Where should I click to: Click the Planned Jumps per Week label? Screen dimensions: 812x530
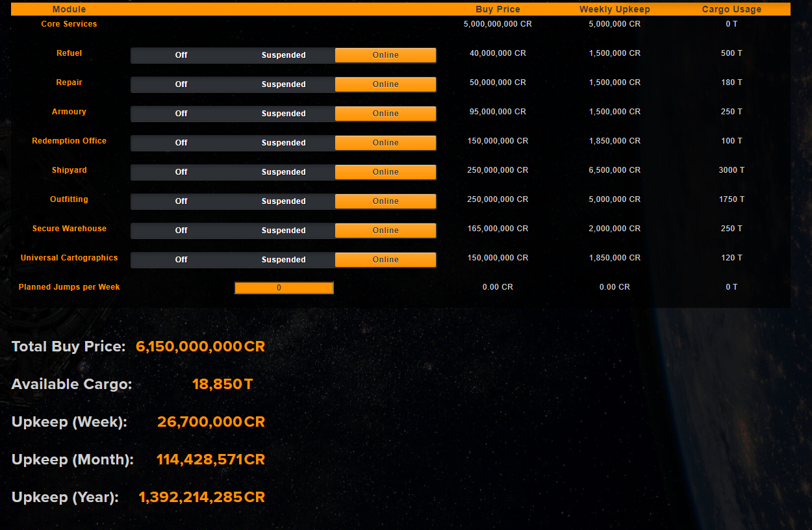(69, 287)
